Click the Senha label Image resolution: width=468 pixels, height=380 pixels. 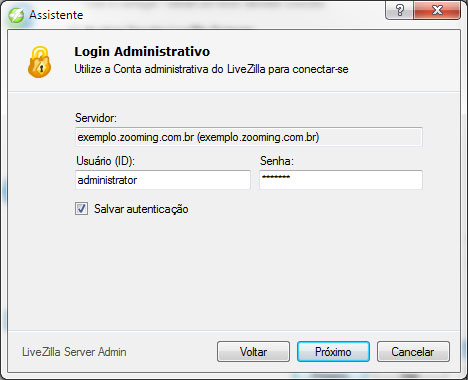click(x=277, y=161)
